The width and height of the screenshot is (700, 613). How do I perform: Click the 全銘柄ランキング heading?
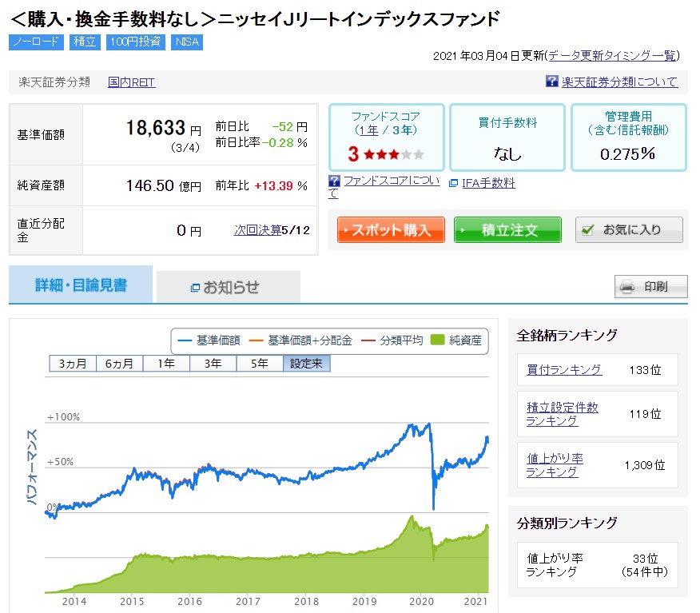pyautogui.click(x=567, y=335)
